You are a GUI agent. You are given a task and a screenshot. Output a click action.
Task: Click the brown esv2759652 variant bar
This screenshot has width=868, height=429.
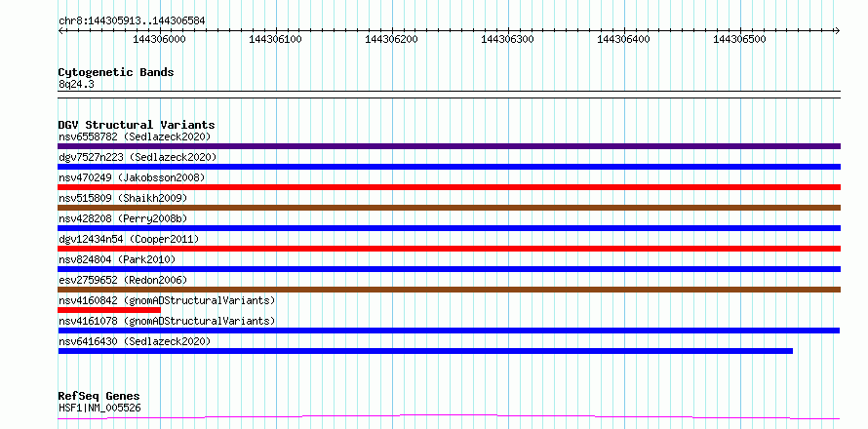pyautogui.click(x=449, y=290)
